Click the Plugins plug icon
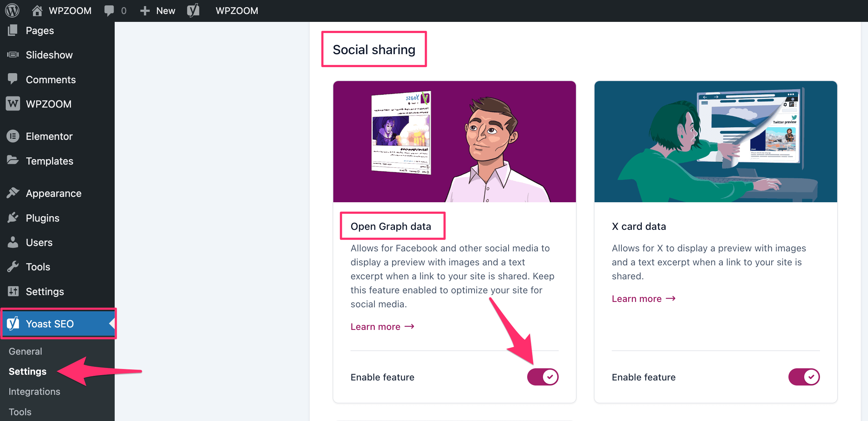868x421 pixels. [13, 218]
